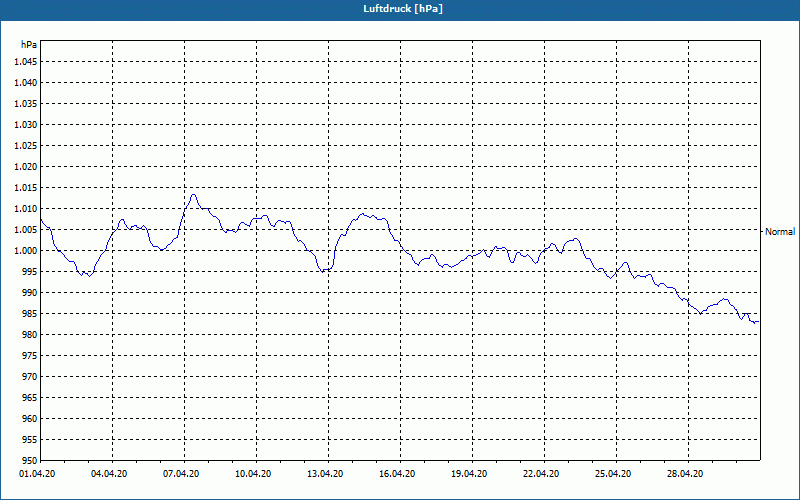Click the 04.04.20 date label

109,474
